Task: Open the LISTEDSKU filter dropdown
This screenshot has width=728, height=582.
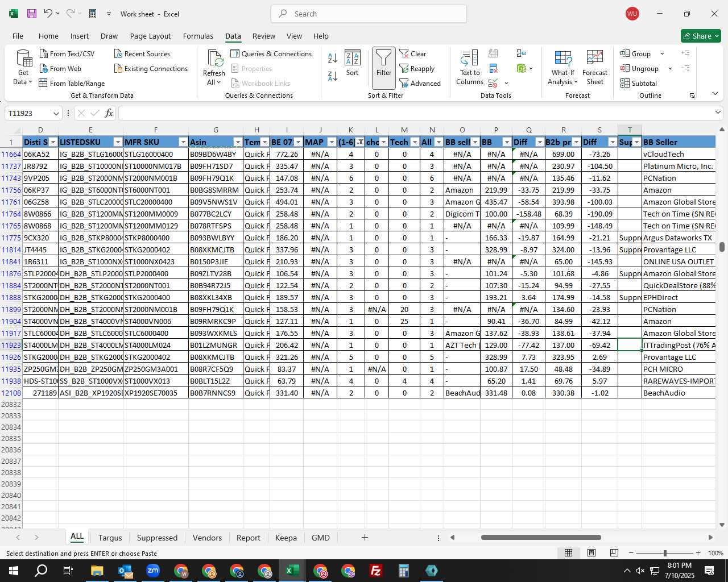Action: point(118,142)
